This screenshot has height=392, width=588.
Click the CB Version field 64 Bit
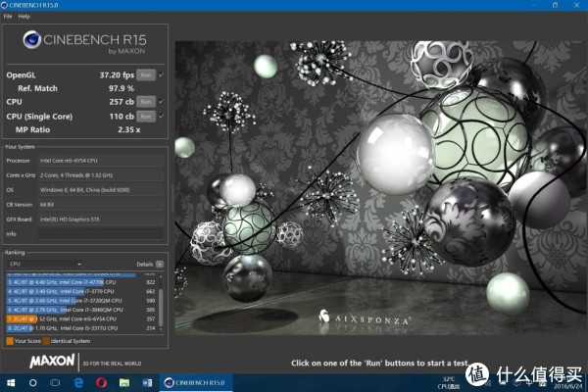tap(101, 205)
